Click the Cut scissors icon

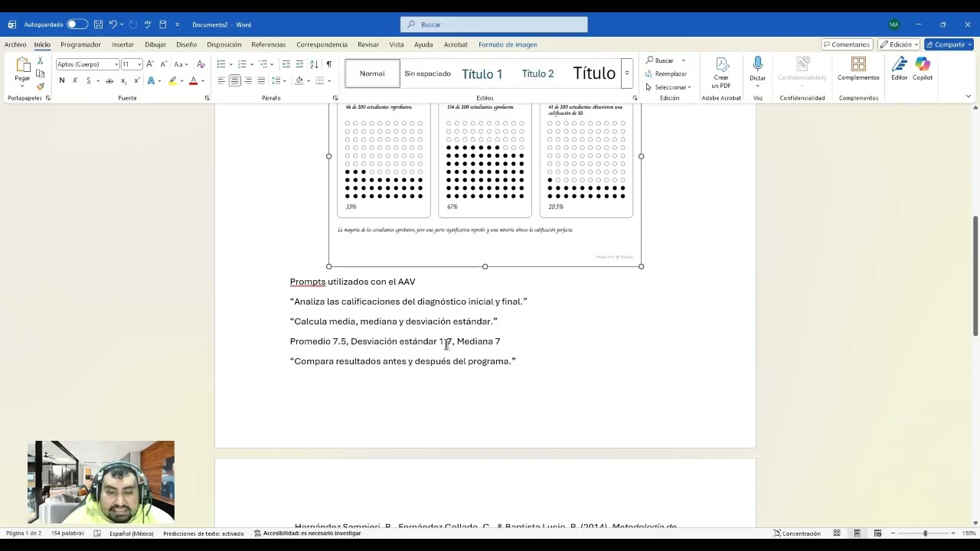(x=41, y=60)
